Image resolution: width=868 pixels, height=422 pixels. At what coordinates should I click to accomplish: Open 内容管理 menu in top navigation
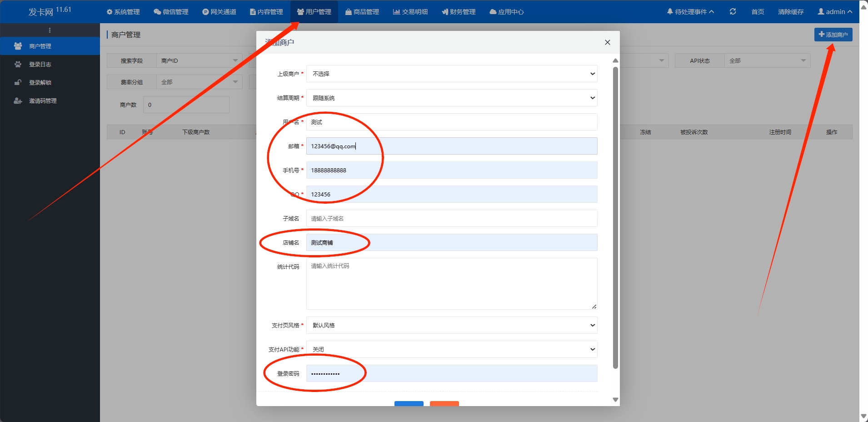(x=266, y=12)
